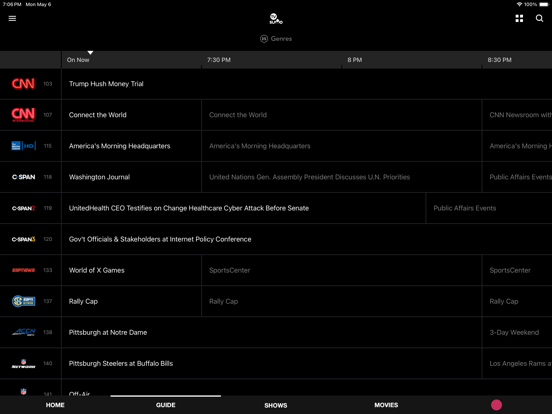
Task: Open Los Angeles Rams listing
Action: click(x=517, y=363)
